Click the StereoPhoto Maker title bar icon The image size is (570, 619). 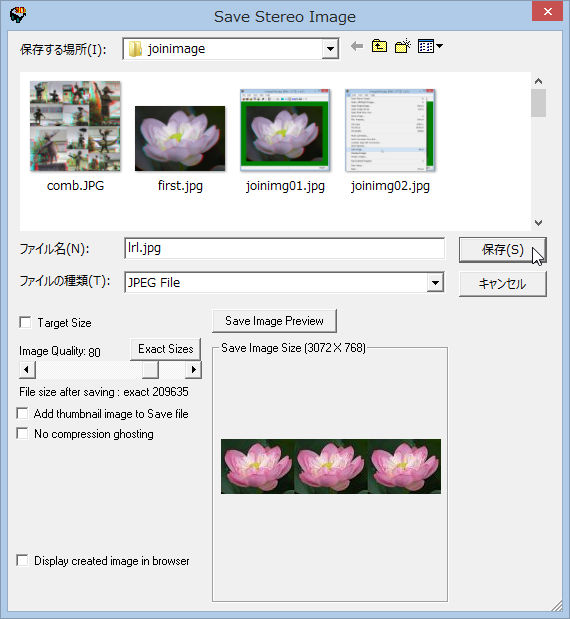[x=18, y=15]
